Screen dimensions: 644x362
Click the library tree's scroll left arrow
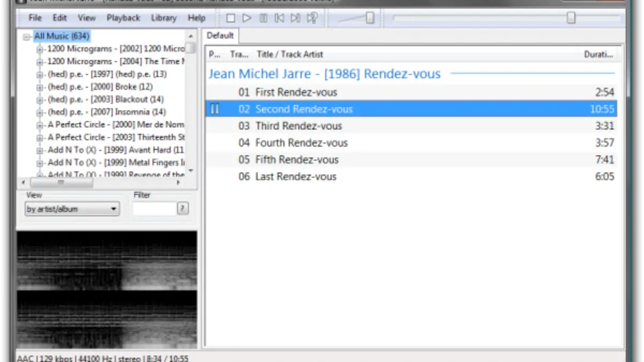pyautogui.click(x=24, y=183)
